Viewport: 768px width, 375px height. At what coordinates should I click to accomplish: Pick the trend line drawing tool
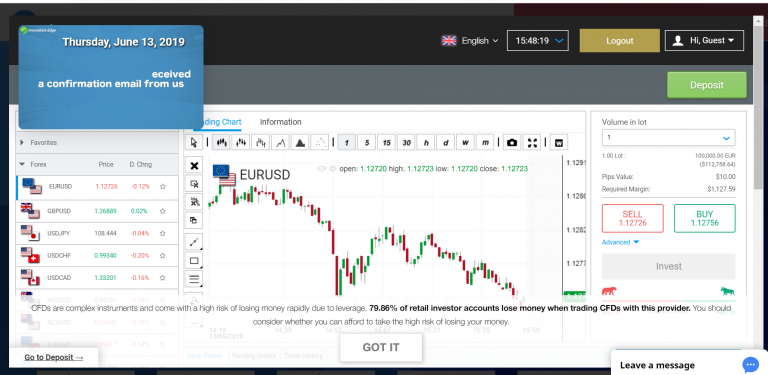(194, 242)
